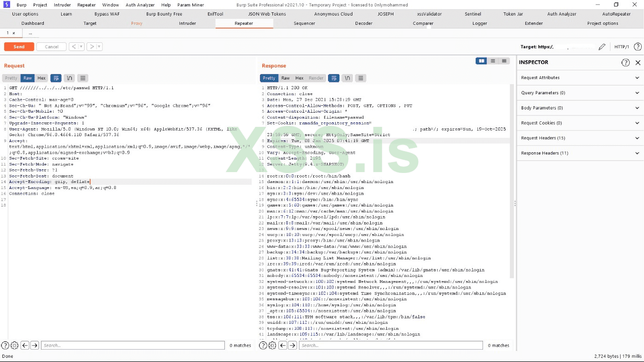Open the JSON Web Tokens tab
Screen dimensions: 644x362
[267, 14]
